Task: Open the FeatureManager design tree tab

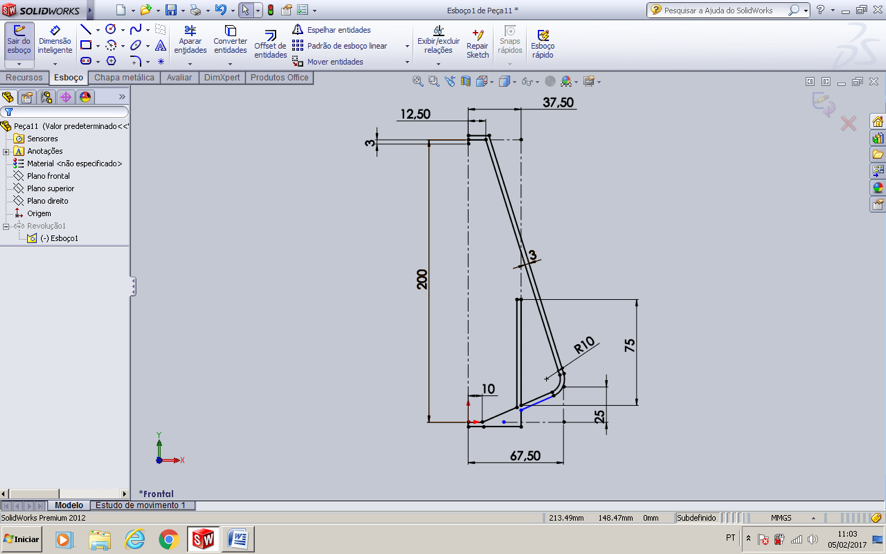Action: click(8, 97)
